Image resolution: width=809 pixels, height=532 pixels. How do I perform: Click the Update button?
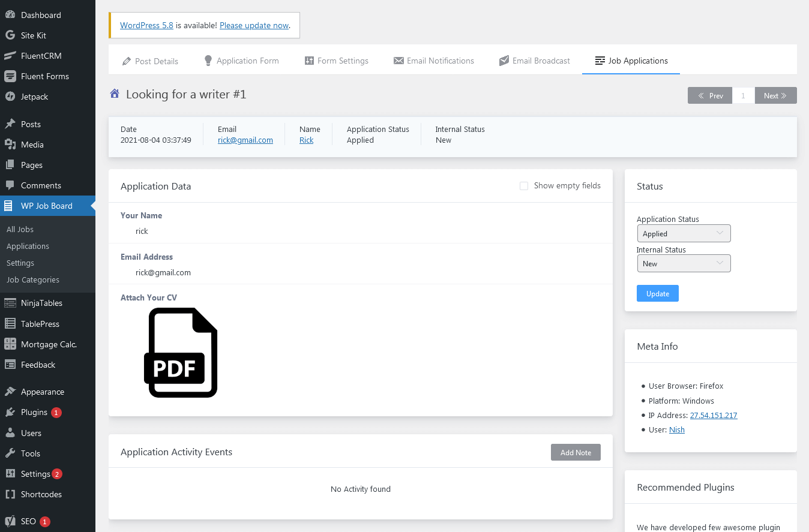(x=657, y=293)
